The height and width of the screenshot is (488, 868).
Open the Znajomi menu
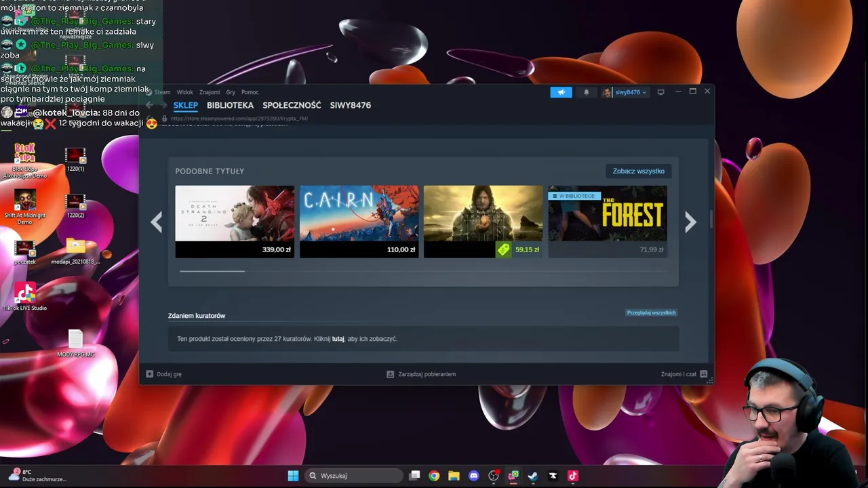[x=210, y=92]
